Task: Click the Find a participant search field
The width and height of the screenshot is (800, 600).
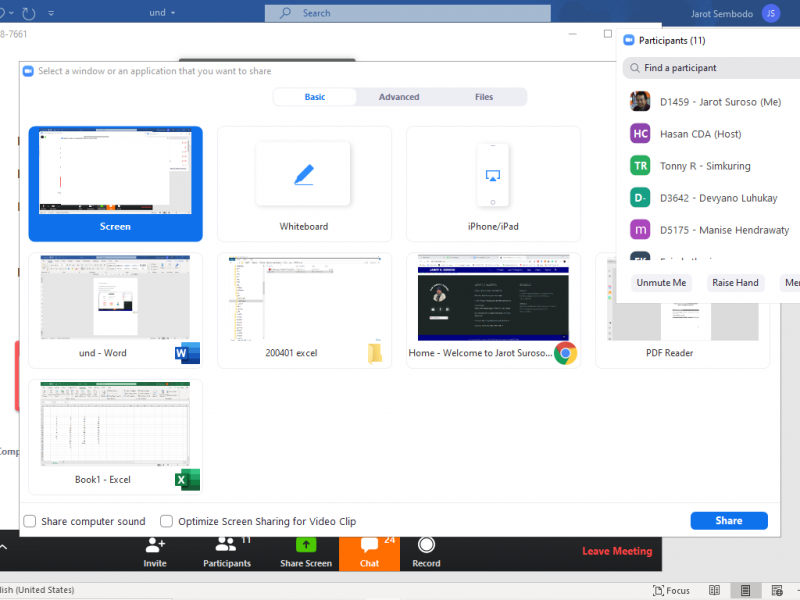Action: point(715,68)
